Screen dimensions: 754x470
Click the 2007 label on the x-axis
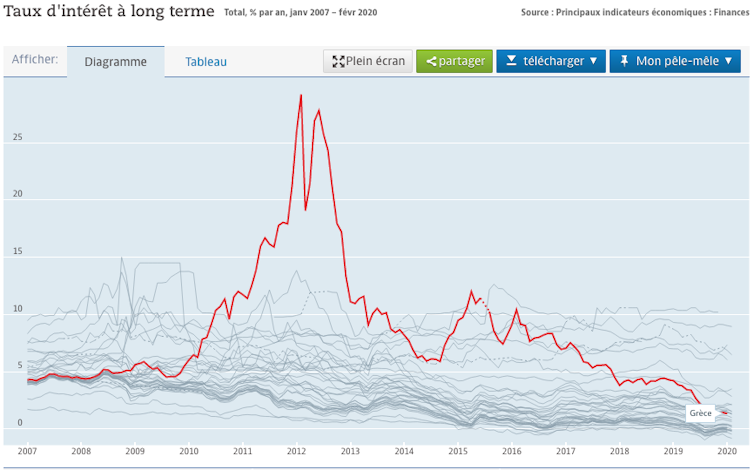[x=27, y=452]
